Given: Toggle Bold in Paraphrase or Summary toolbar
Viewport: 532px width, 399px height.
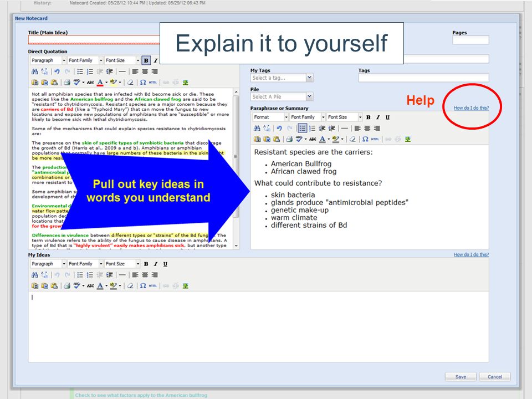Looking at the screenshot, I should point(368,117).
